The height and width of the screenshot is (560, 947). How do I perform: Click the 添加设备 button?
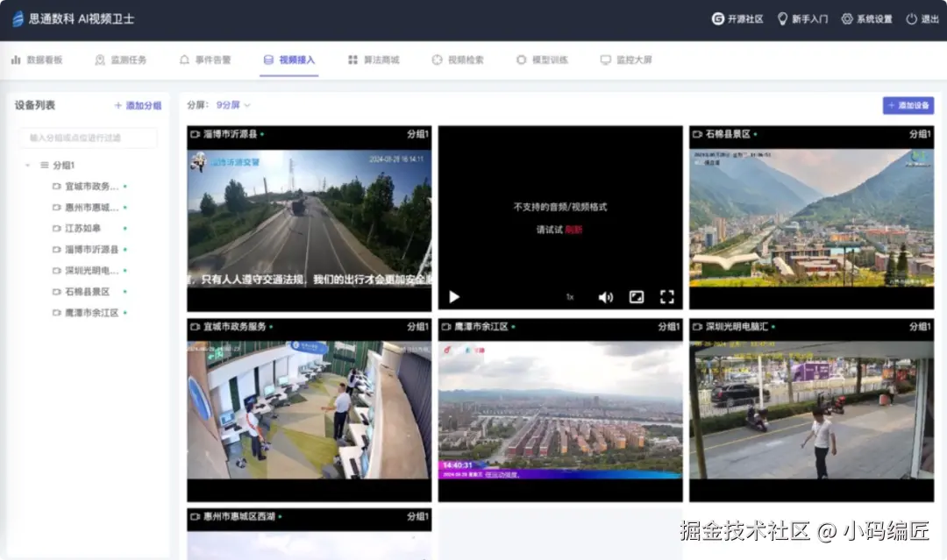coord(908,105)
